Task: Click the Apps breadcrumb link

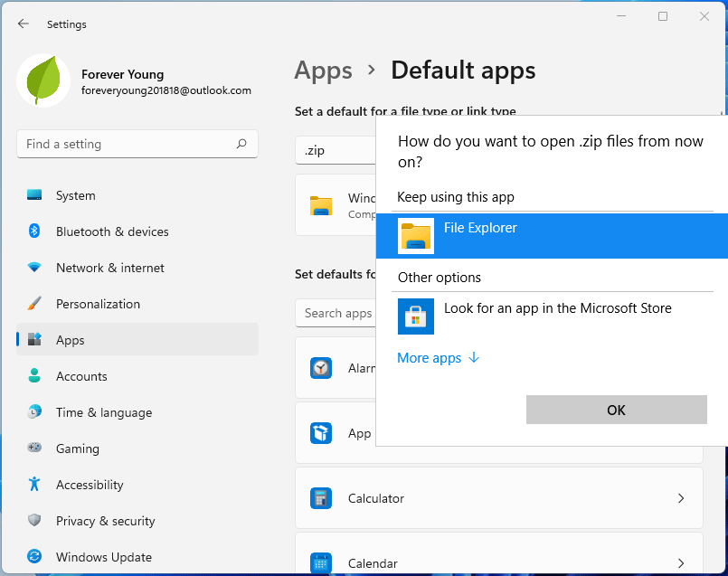Action: pos(323,71)
